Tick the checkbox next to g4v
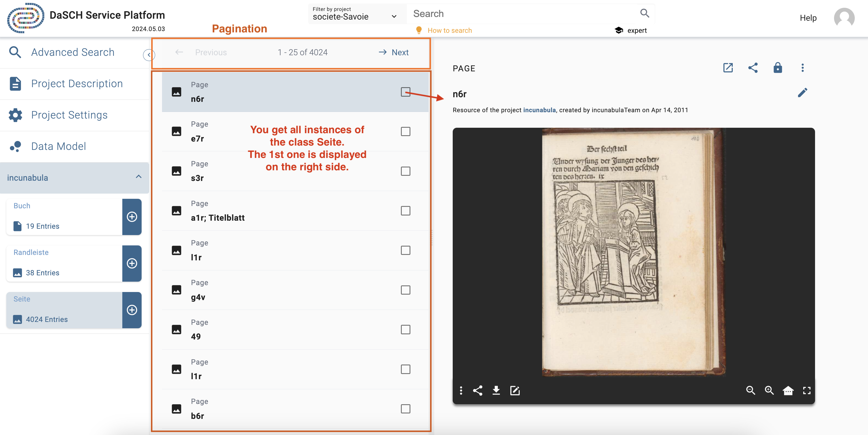868x435 pixels. tap(405, 290)
